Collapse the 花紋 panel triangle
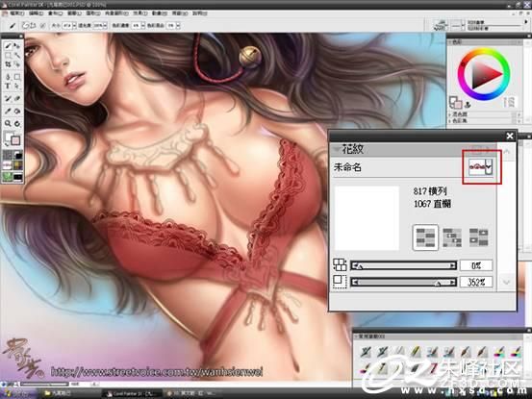532x399 pixels. pyautogui.click(x=337, y=149)
